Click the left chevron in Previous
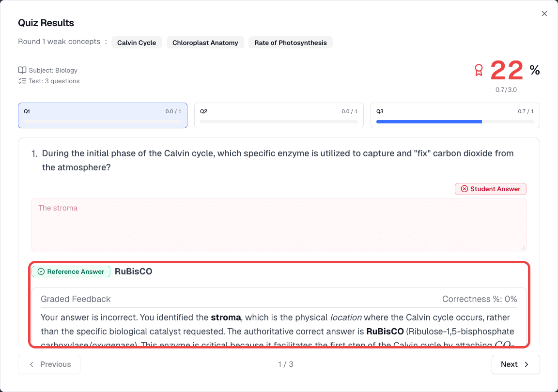Viewport: 558px width, 392px height. point(31,364)
